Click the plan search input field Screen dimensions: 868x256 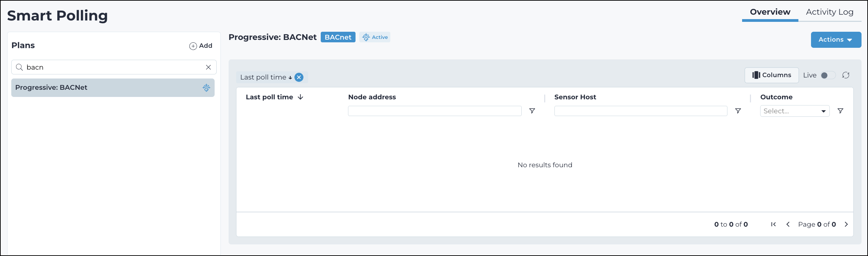coord(114,67)
